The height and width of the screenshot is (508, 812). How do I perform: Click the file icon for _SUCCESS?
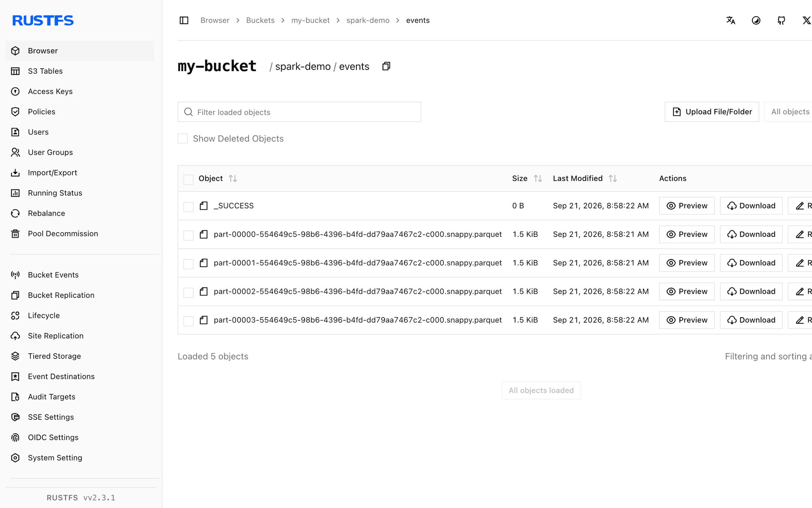tap(203, 206)
